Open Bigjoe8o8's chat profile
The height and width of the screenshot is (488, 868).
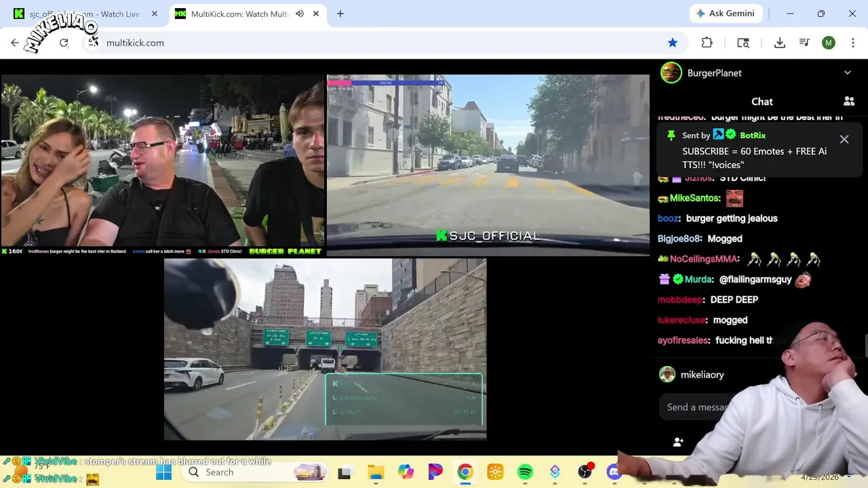(x=679, y=239)
